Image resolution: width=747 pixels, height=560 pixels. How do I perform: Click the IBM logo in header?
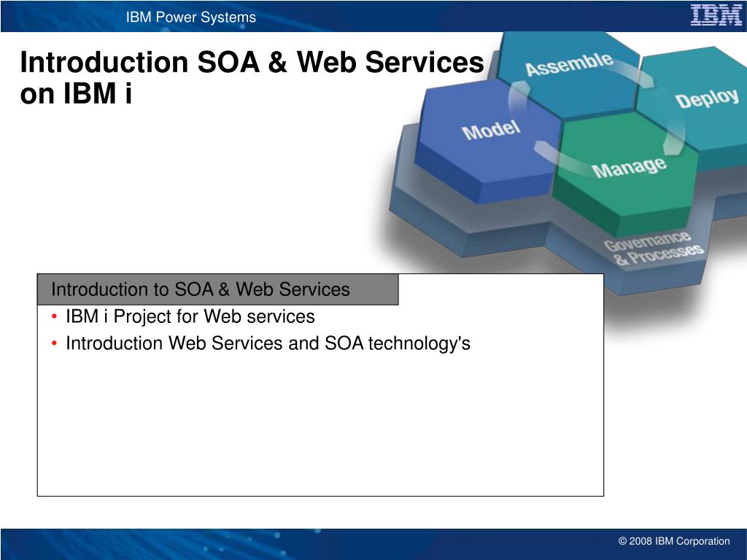716,15
